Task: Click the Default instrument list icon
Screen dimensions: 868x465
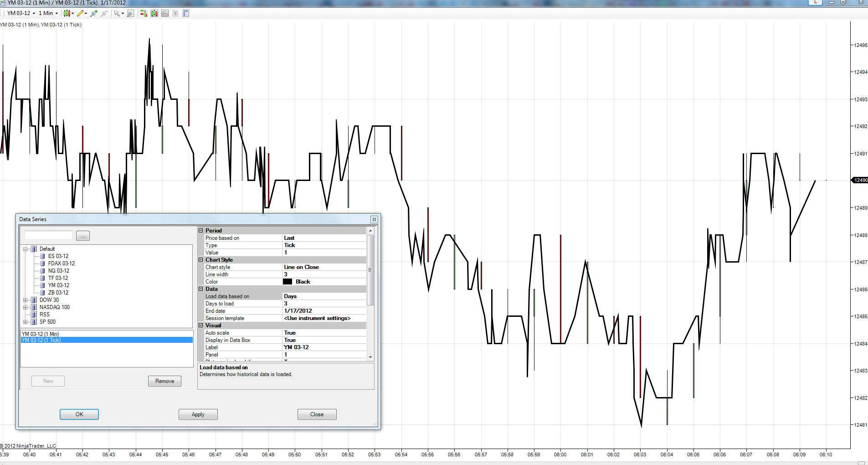Action: [34, 249]
